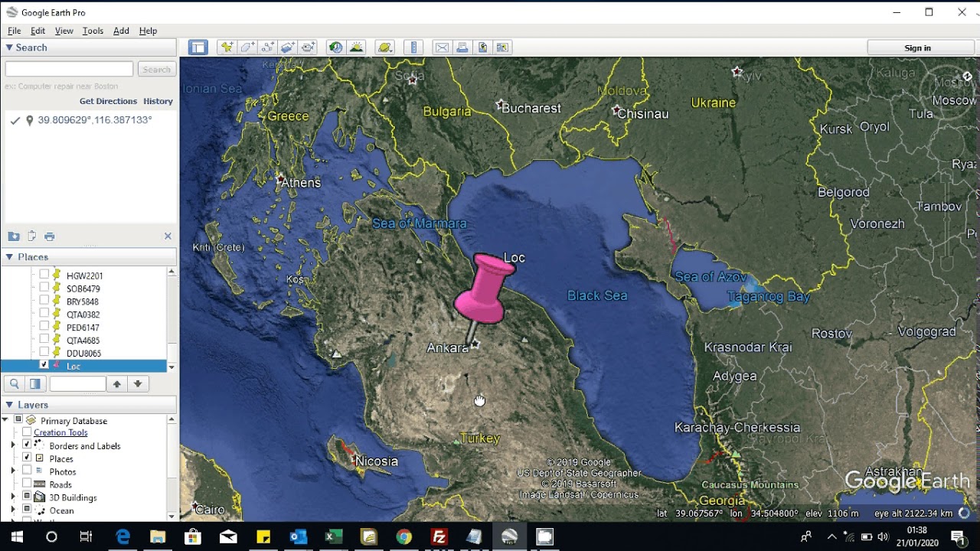Select the Add Image Overlay tool
The height and width of the screenshot is (551, 980).
tap(288, 47)
